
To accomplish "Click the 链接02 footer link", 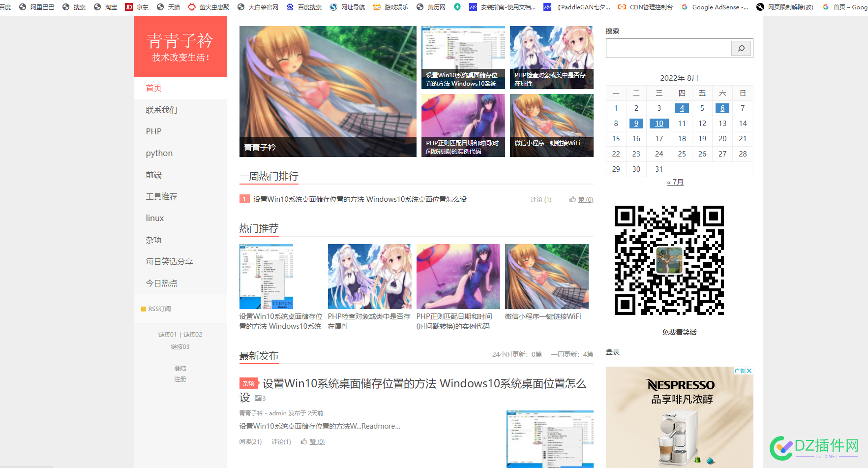I will 193,334.
